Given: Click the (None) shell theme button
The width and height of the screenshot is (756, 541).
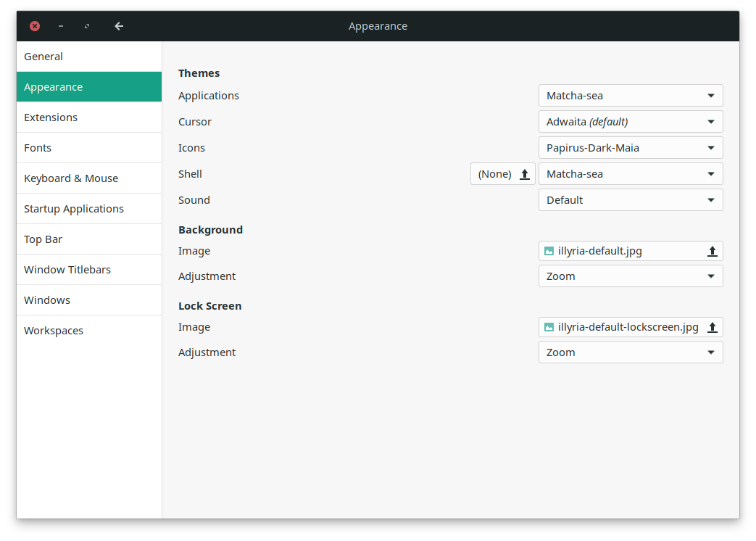Looking at the screenshot, I should coord(495,173).
